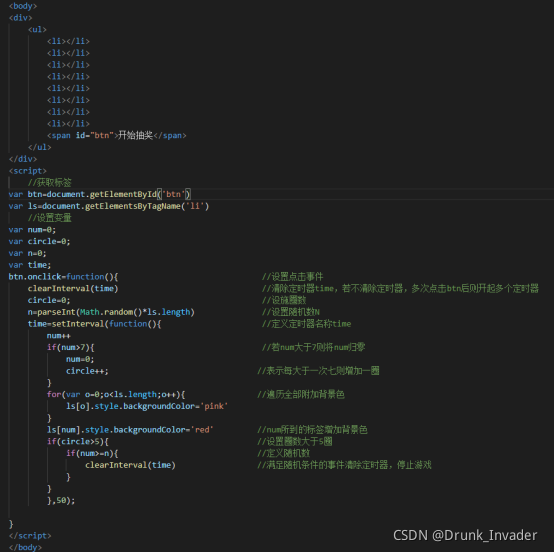Click the 'var n=0;' declaration

coord(28,253)
